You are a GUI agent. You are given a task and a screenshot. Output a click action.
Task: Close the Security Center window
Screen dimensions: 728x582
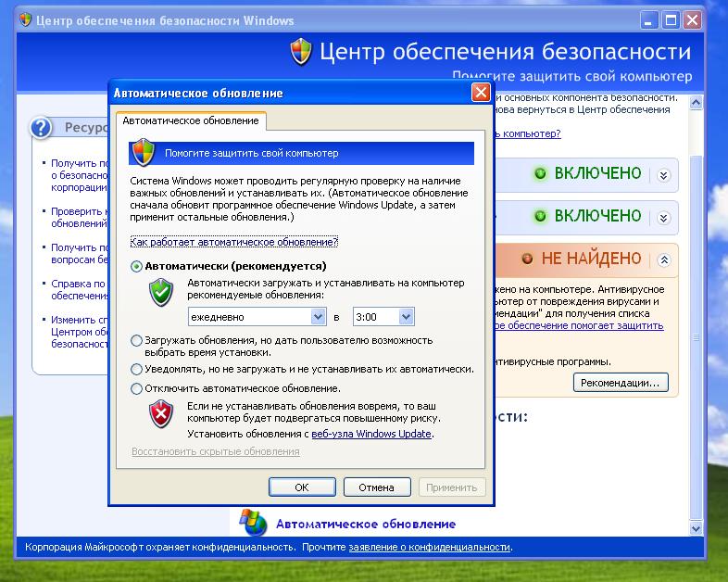coord(692,20)
